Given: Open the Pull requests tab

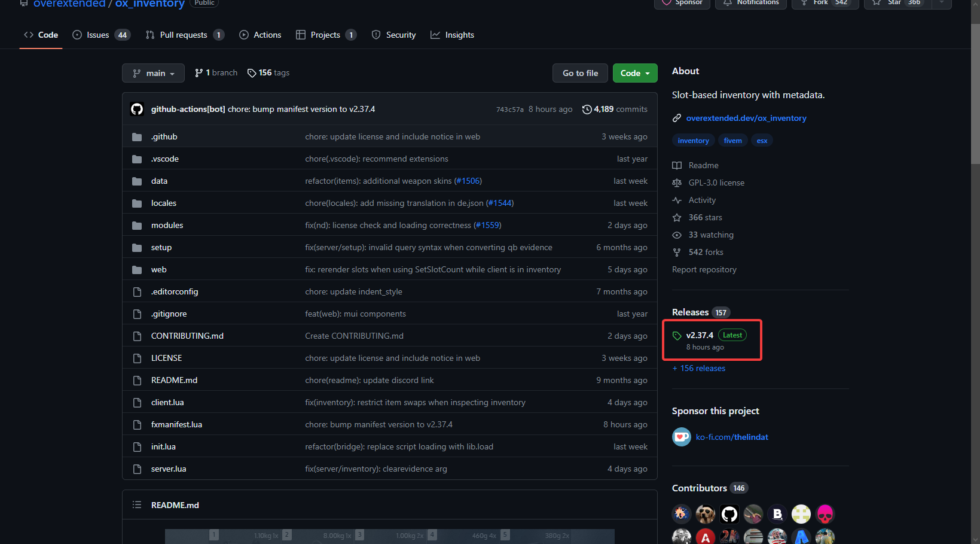Looking at the screenshot, I should coord(185,35).
